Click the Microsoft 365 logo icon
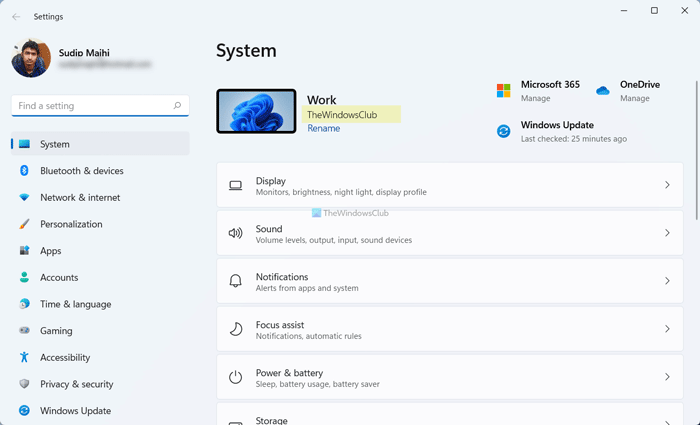This screenshot has height=425, width=700. click(504, 91)
